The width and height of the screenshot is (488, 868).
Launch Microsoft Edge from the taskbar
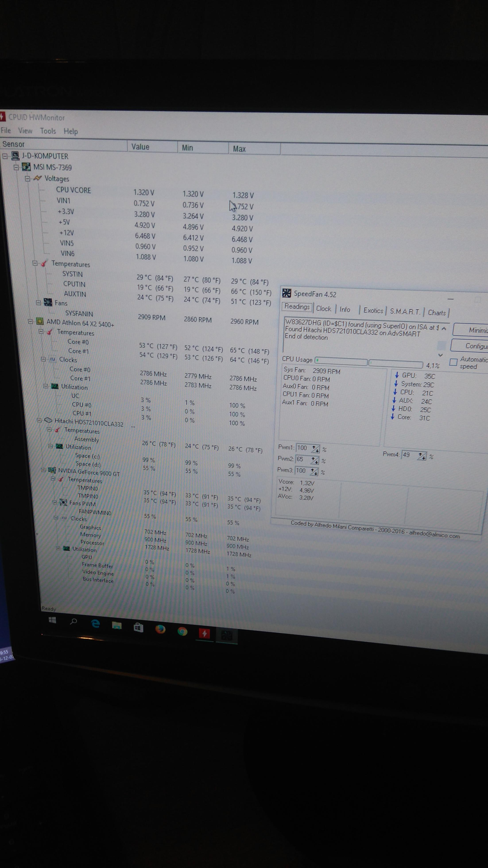pos(95,623)
